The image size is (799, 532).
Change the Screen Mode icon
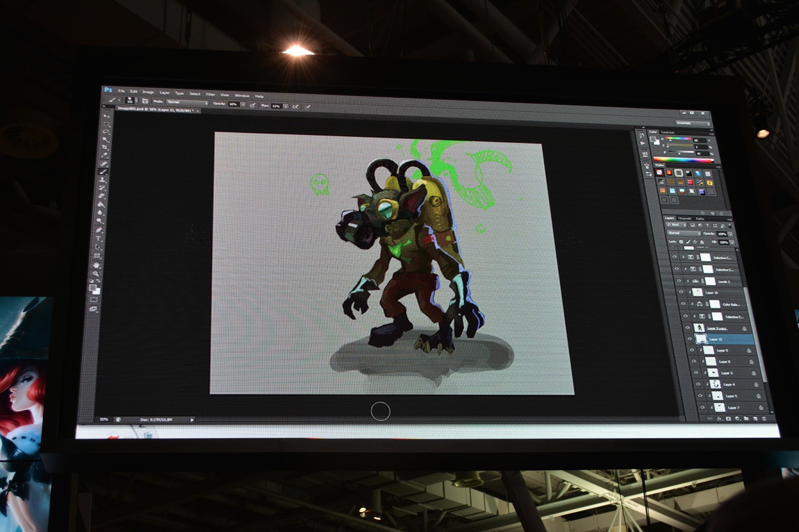(x=93, y=309)
